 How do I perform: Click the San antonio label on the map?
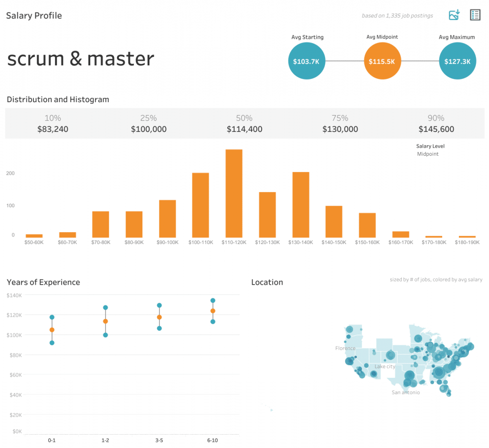(406, 393)
